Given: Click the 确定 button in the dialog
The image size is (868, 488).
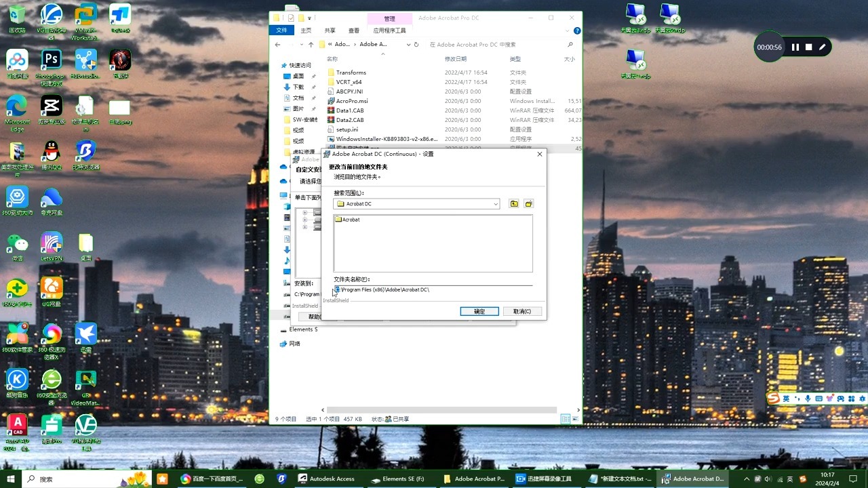Looking at the screenshot, I should point(479,311).
